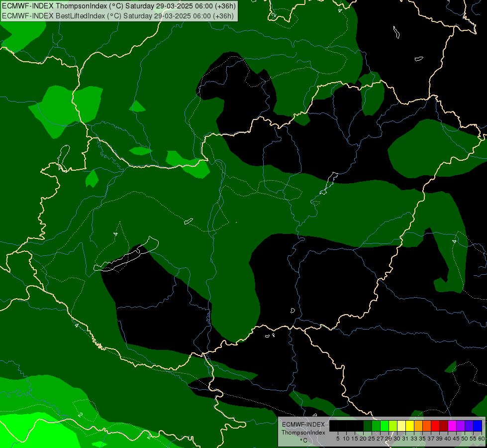
Task: Click the legend tick value '20'
Action: click(363, 439)
